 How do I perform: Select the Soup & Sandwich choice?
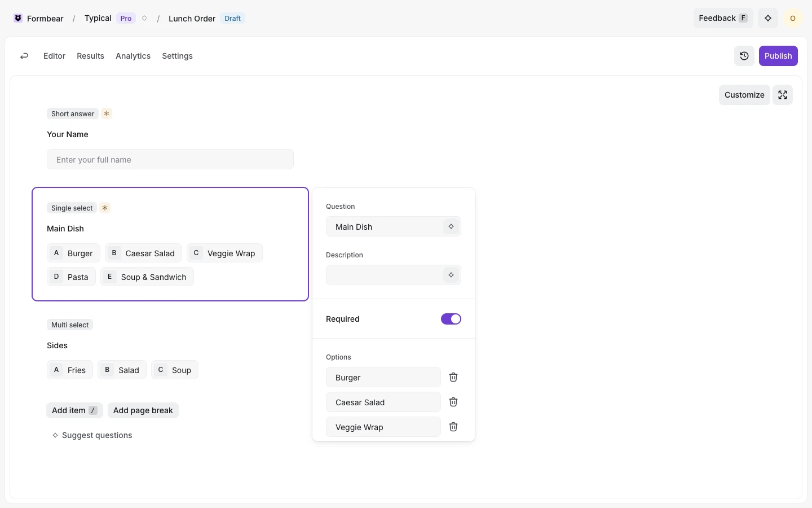tap(147, 277)
